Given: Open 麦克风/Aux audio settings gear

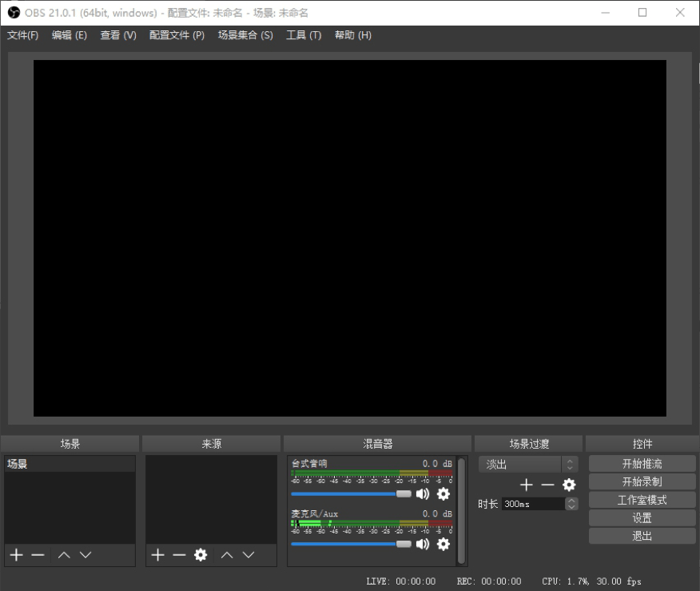Looking at the screenshot, I should coord(443,544).
